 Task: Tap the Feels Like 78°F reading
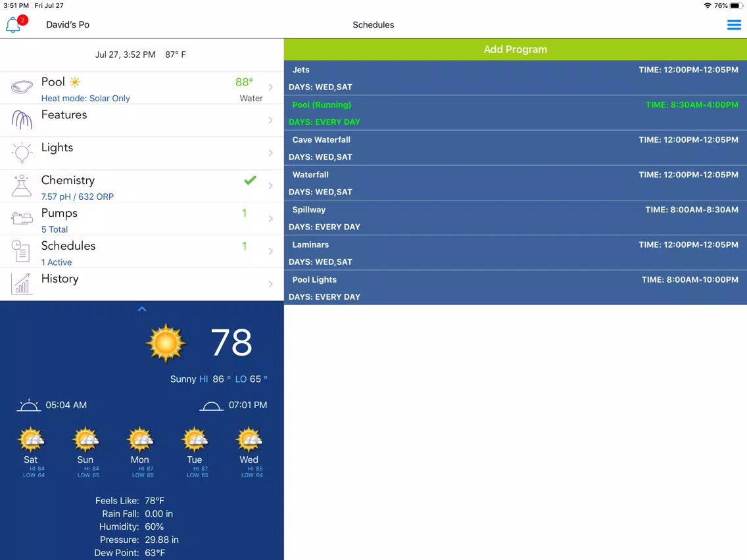[x=130, y=500]
